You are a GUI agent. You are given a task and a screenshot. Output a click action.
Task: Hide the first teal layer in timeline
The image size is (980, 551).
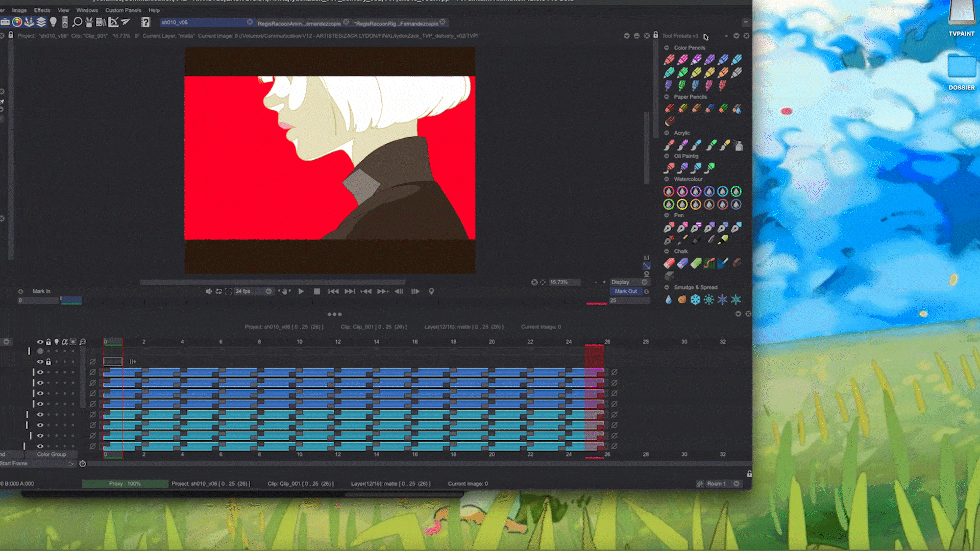pyautogui.click(x=40, y=415)
